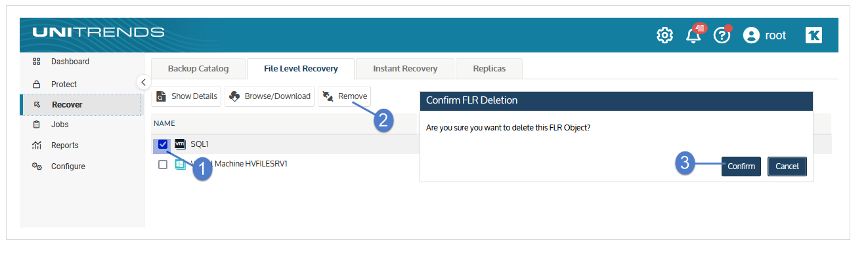Viewport: 868px width, 255px height.
Task: Confirm the FLR deletion
Action: point(741,167)
